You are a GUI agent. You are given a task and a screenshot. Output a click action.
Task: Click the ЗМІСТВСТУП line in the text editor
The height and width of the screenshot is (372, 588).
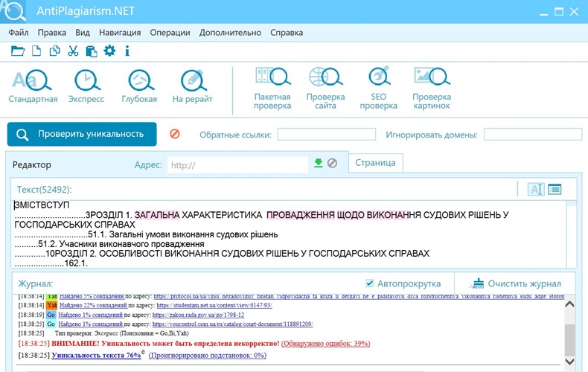[42, 205]
